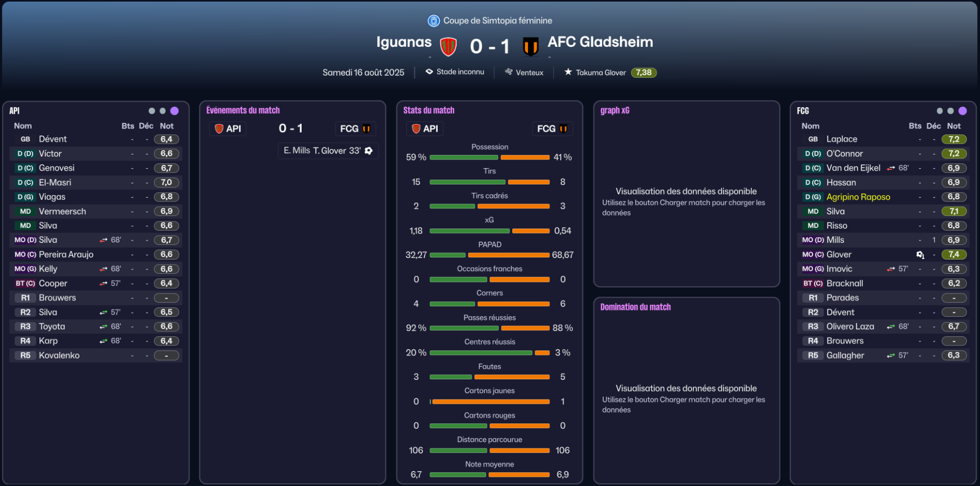Select the middle grey dot in FCG panel
Screen dimensions: 980x486
click(951, 111)
